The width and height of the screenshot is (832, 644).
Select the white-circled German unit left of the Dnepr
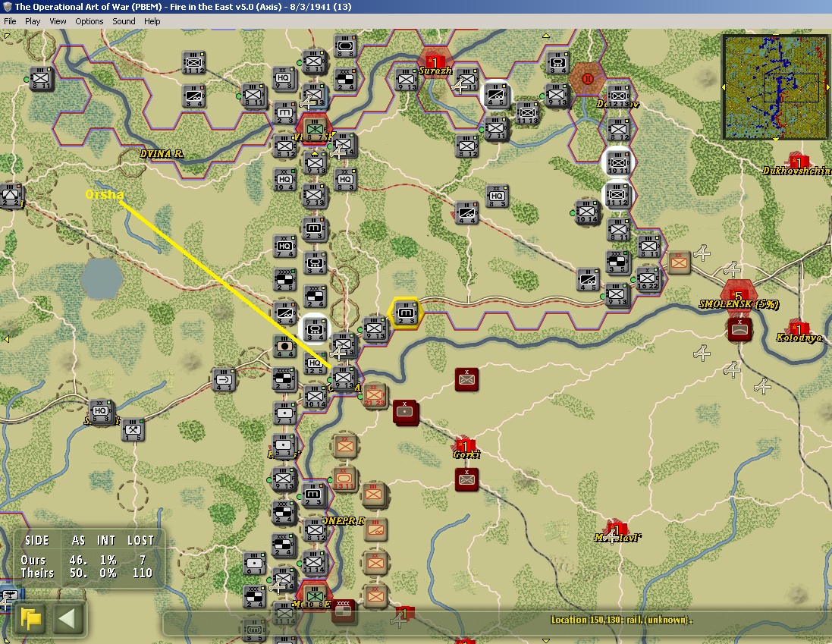315,329
